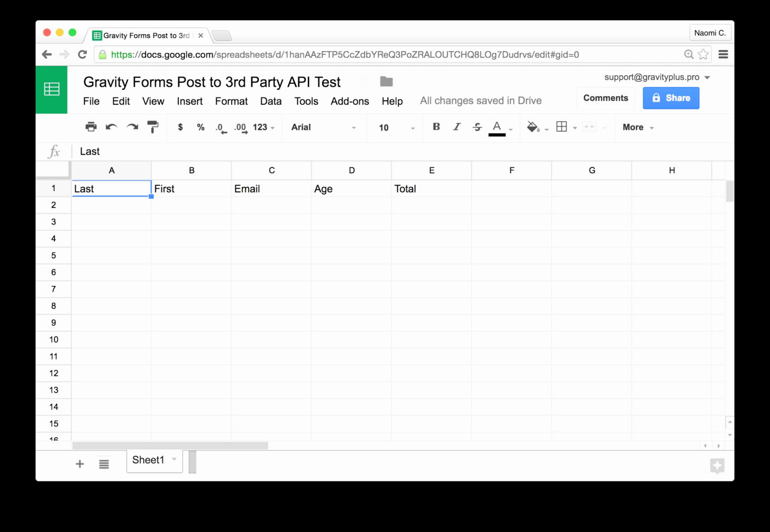Open the 123 number format dropdown
This screenshot has width=770, height=532.
tap(262, 127)
